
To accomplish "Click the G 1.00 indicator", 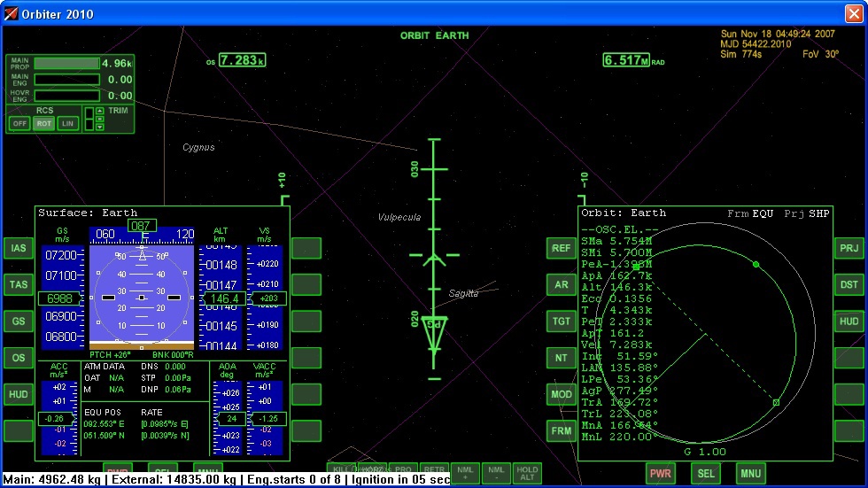I will pos(705,452).
